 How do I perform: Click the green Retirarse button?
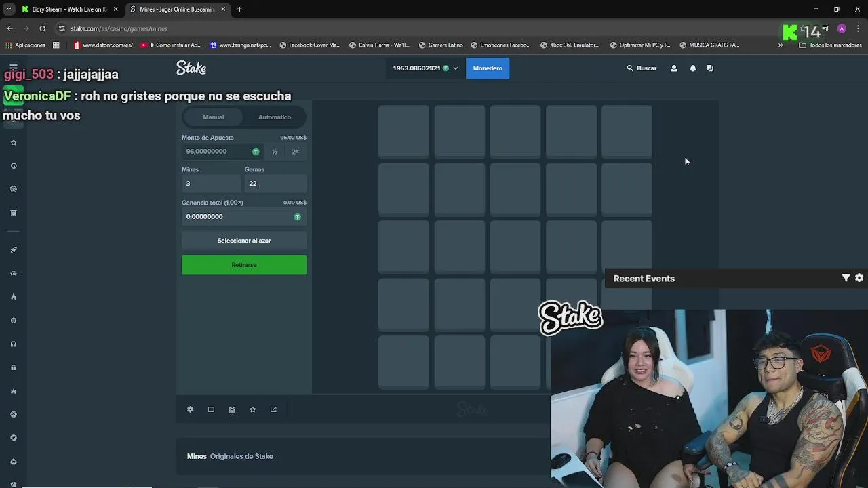coord(244,265)
